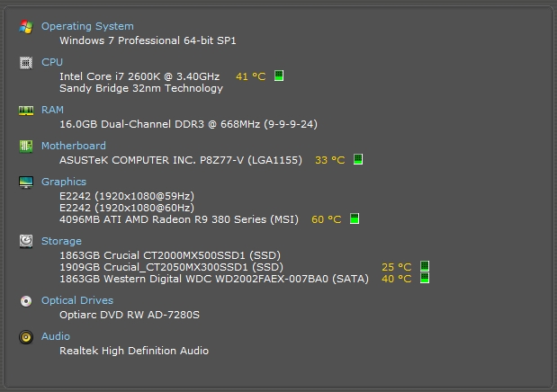
Task: Click the Operating System Windows flag icon
Action: click(26, 27)
